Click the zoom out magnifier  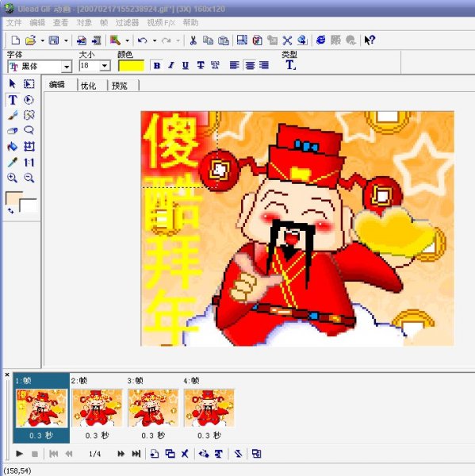[29, 178]
